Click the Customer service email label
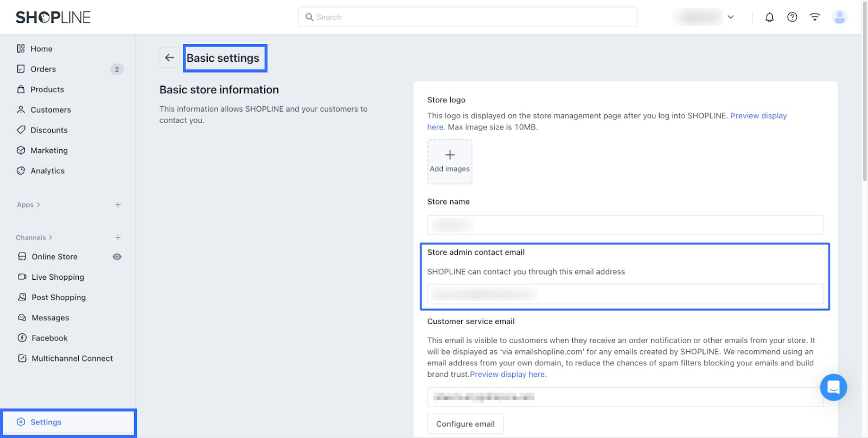Image resolution: width=868 pixels, height=438 pixels. (471, 321)
